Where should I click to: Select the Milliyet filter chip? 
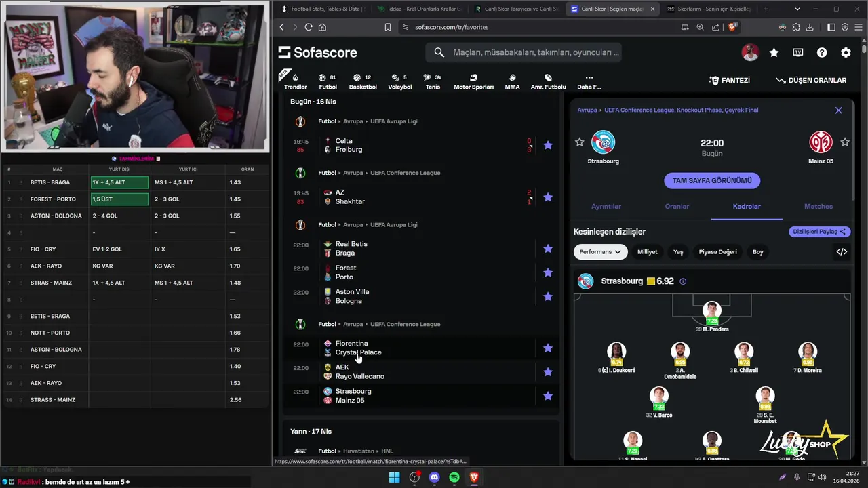tap(648, 251)
